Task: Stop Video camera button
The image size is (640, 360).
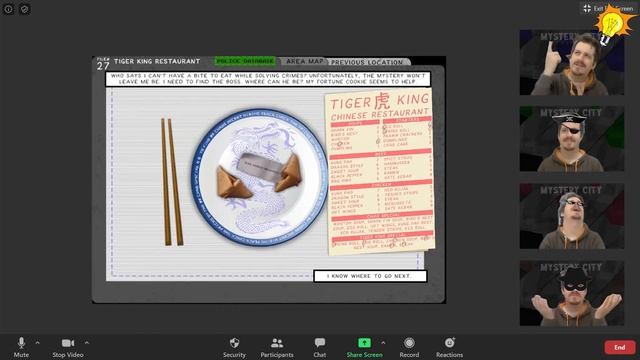Action: click(x=68, y=347)
